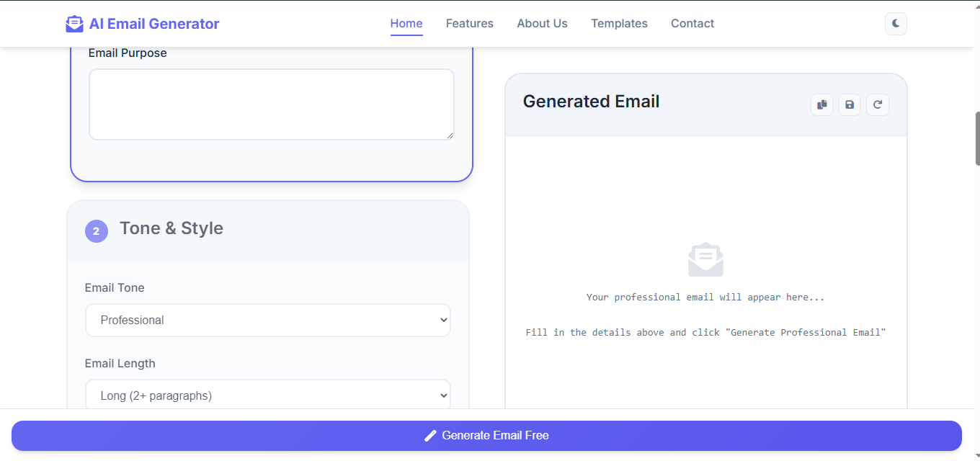Toggle dark mode with the moon icon

click(x=896, y=23)
